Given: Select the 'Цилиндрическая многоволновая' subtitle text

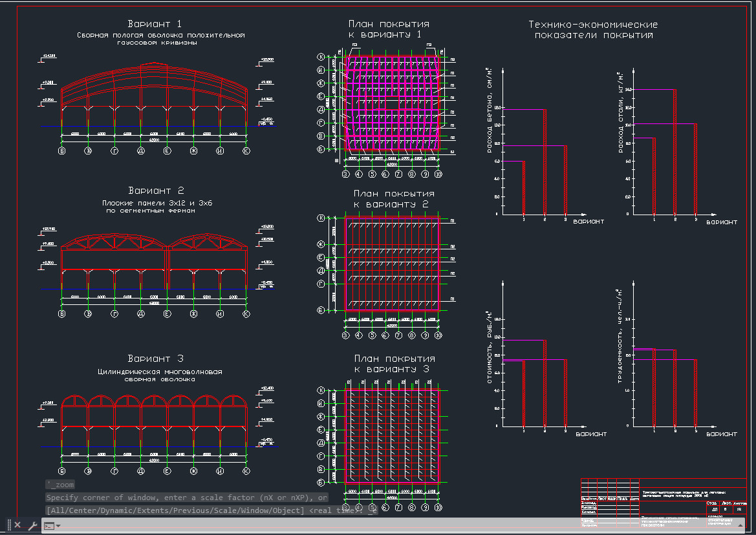Looking at the screenshot, I should [x=160, y=372].
